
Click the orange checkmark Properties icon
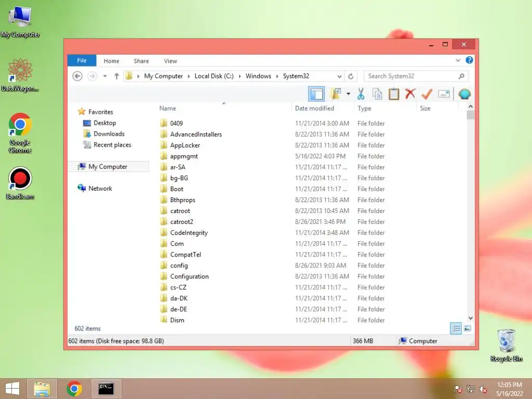[x=427, y=94]
